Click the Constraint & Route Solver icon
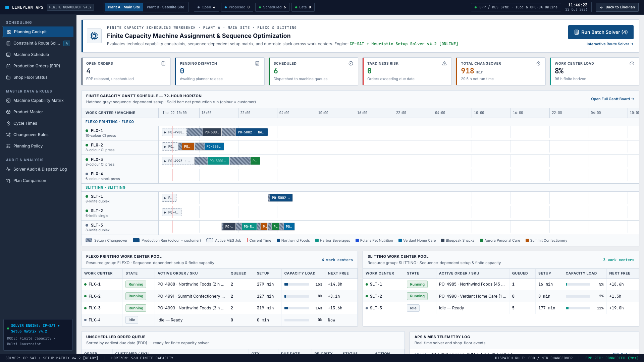The height and width of the screenshot is (362, 644). point(8,43)
